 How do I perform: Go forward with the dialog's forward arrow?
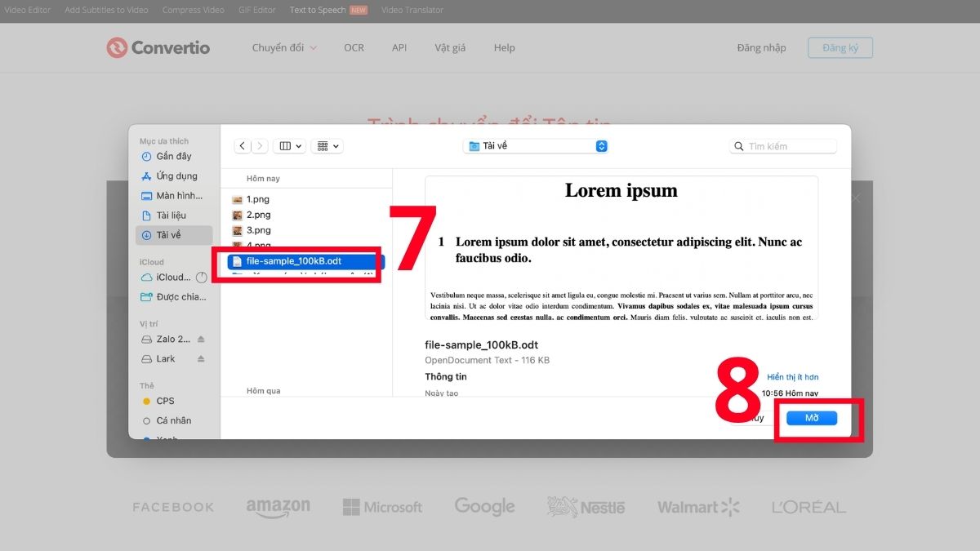point(260,146)
